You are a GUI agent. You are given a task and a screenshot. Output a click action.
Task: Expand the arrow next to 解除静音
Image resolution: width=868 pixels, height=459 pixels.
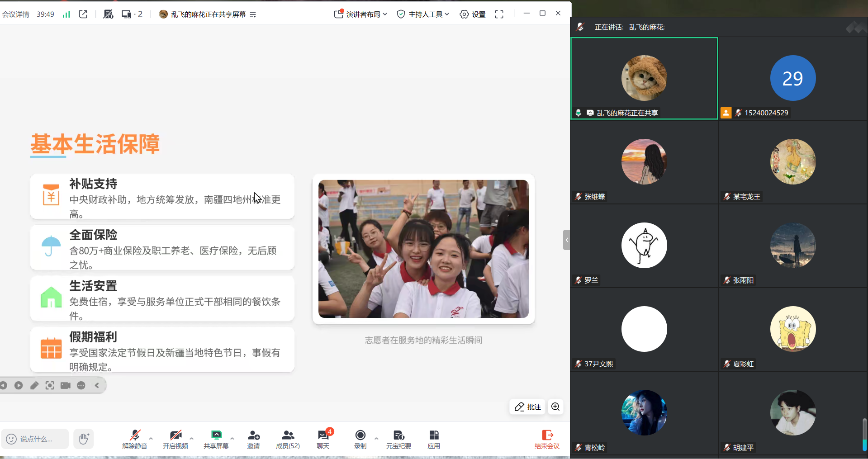click(151, 438)
